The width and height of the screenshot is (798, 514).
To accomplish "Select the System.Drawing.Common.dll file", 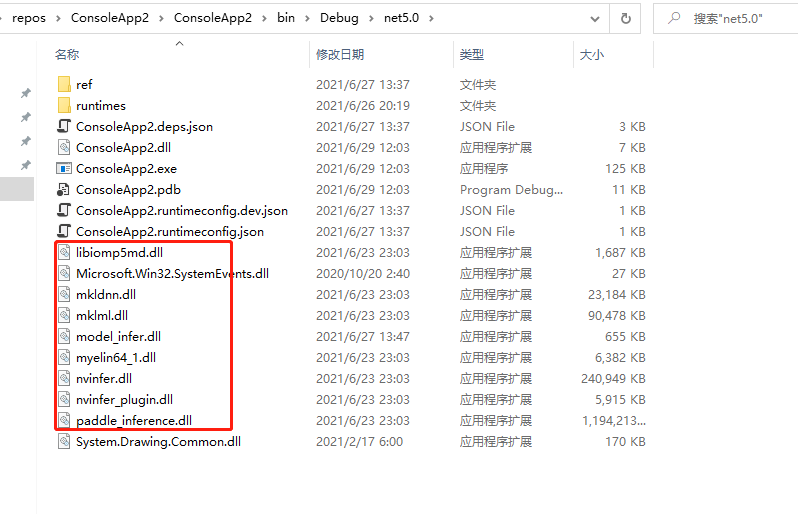I will [158, 441].
